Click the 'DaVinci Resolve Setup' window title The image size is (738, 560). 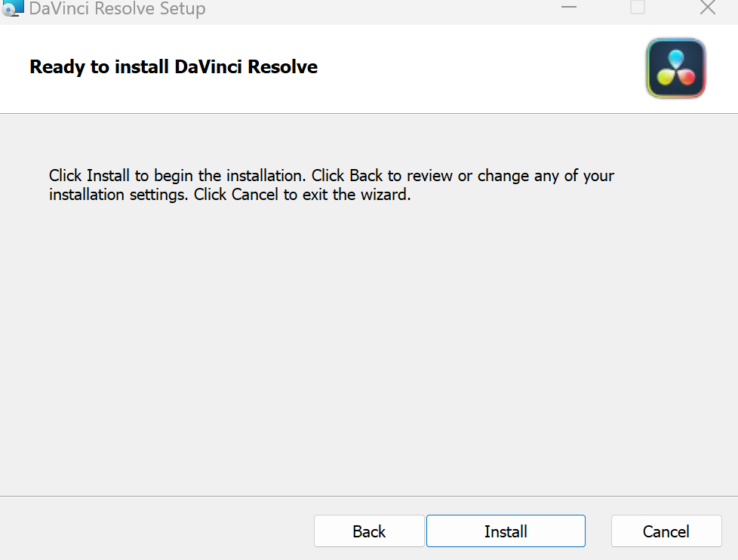coord(117,8)
